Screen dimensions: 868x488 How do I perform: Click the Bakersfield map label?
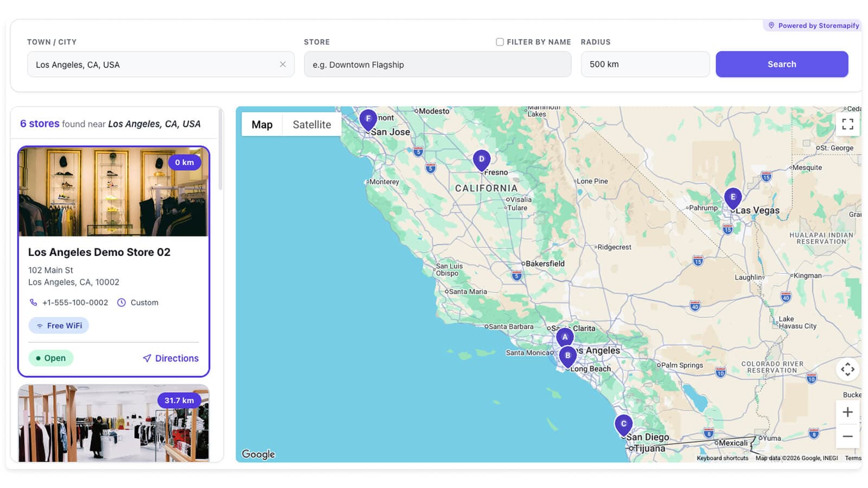(545, 264)
